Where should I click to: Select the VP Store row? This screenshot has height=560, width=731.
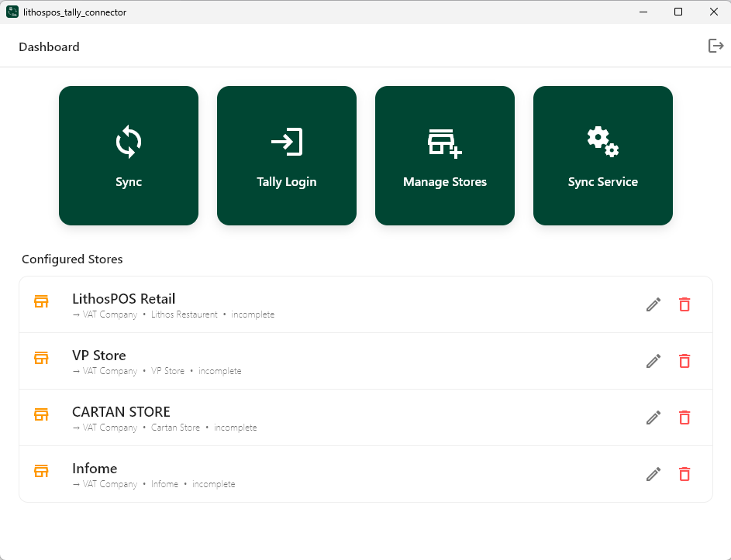(366, 361)
